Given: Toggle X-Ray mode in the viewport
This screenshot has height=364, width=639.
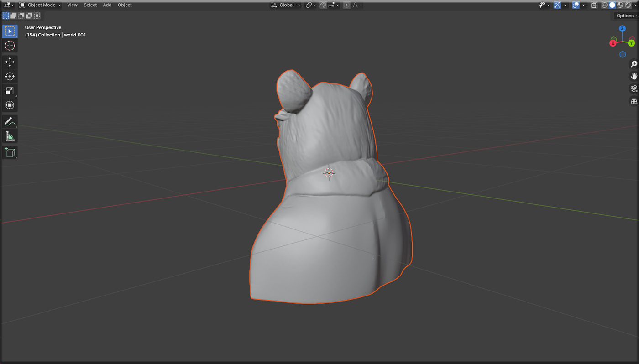Looking at the screenshot, I should coord(594,5).
